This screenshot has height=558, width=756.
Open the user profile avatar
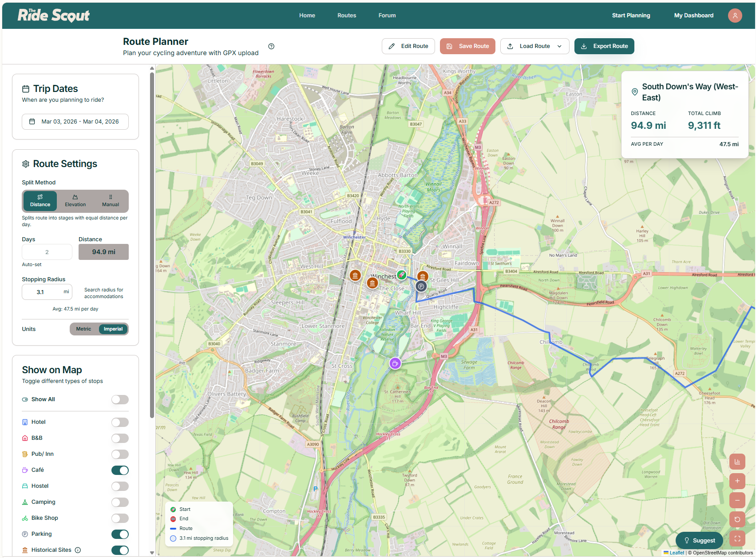click(x=735, y=16)
